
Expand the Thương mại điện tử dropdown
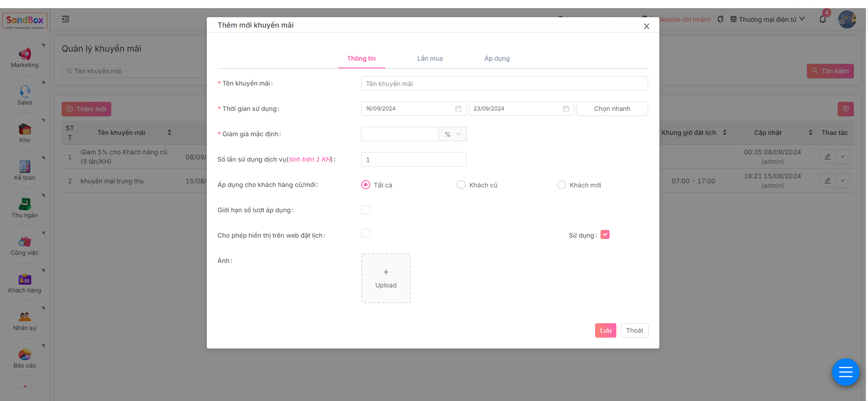click(768, 19)
